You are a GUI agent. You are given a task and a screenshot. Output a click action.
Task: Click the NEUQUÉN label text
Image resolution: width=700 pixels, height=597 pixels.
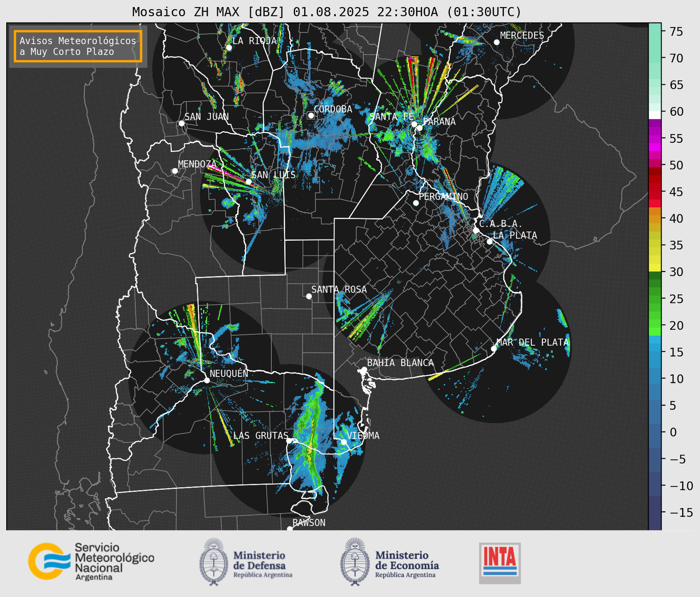pos(229,374)
